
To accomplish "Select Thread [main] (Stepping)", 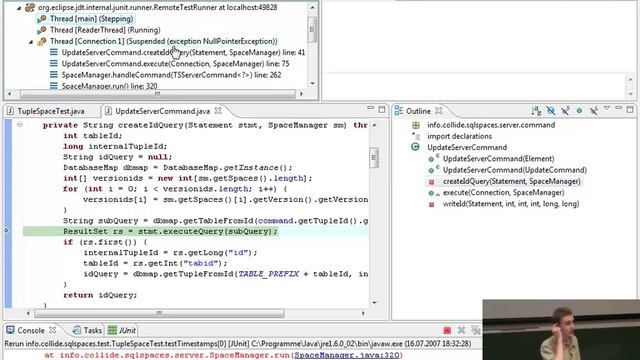I will (x=91, y=19).
